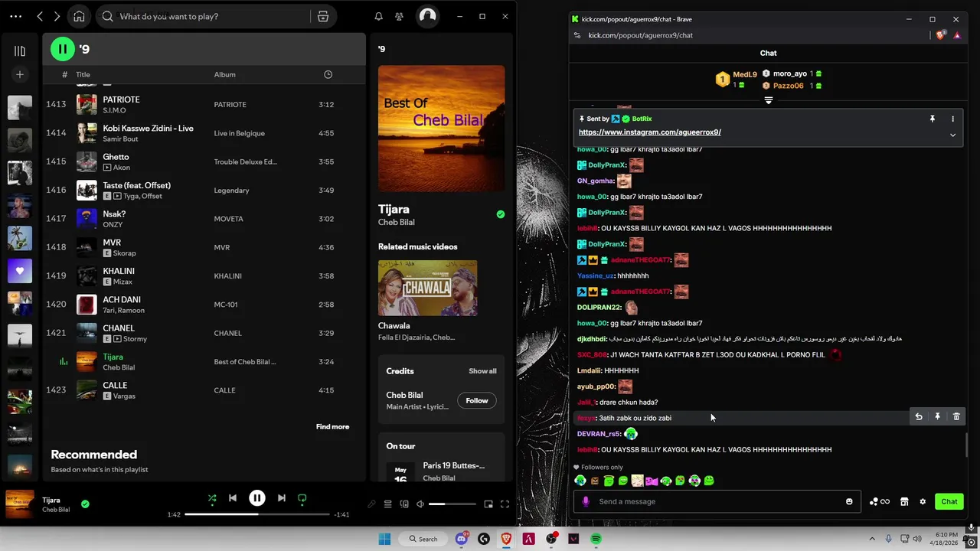
Task: Open the Browse icon in search bar
Action: (323, 16)
